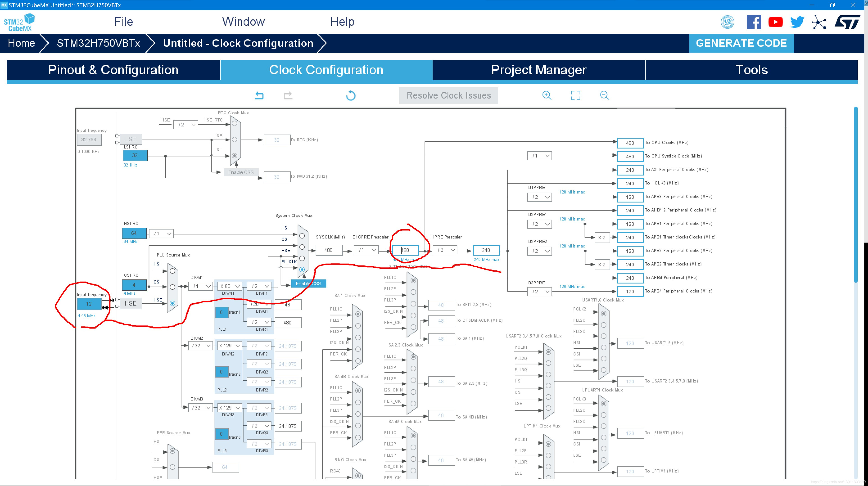868x486 pixels.
Task: Click the D1CPRE output 480 field
Action: pos(405,250)
